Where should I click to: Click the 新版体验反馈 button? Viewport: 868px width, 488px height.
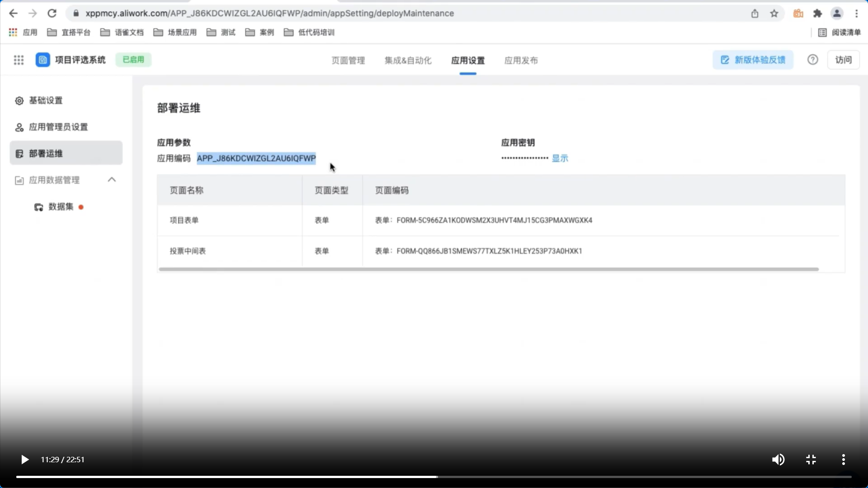tap(753, 60)
